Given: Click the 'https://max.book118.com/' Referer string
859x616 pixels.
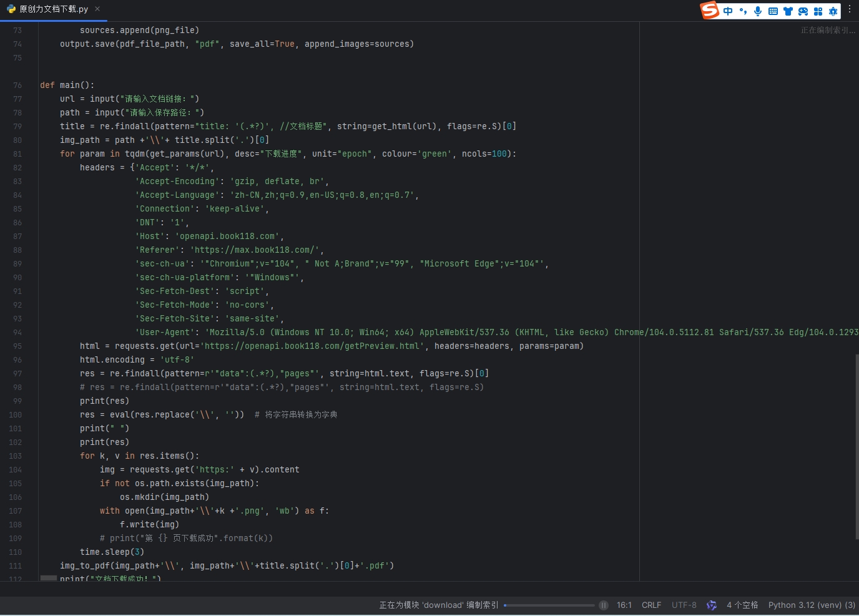Looking at the screenshot, I should (x=255, y=250).
